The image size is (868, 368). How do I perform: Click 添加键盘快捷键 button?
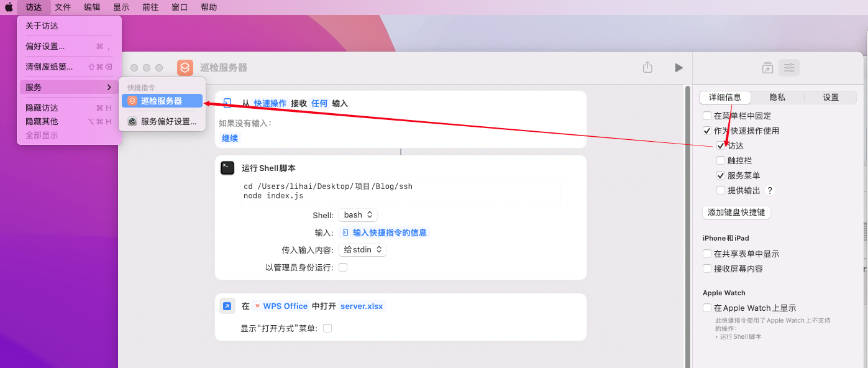click(x=736, y=213)
